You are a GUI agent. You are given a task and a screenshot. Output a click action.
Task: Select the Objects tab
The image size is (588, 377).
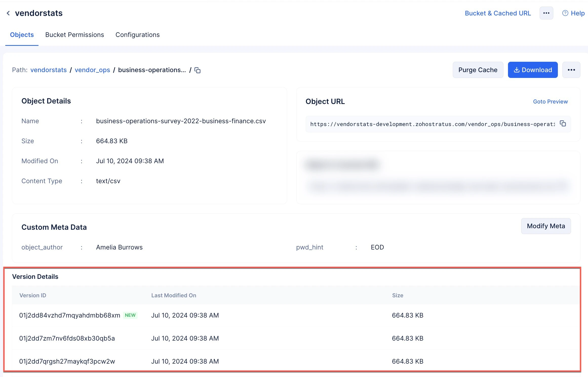(x=22, y=35)
